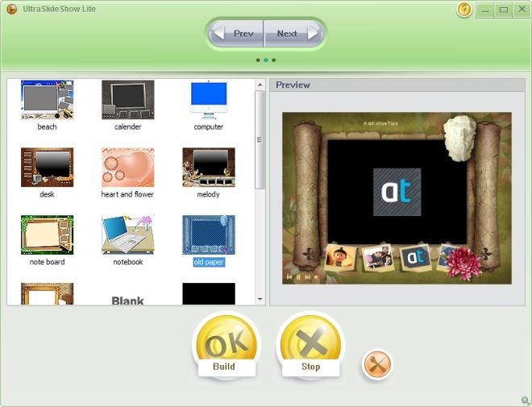Click the first step indicator dot

tap(258, 60)
